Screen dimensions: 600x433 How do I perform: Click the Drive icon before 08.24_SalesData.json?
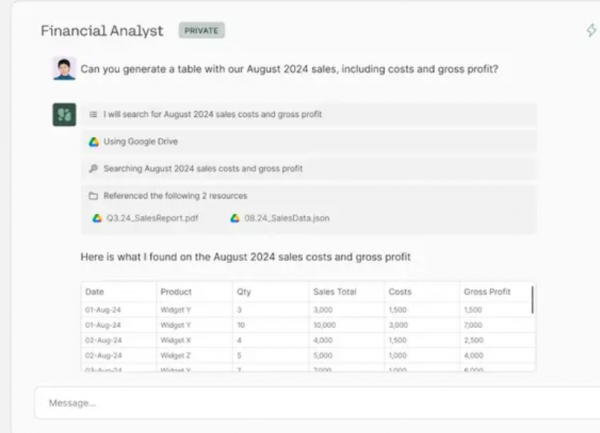(x=235, y=218)
